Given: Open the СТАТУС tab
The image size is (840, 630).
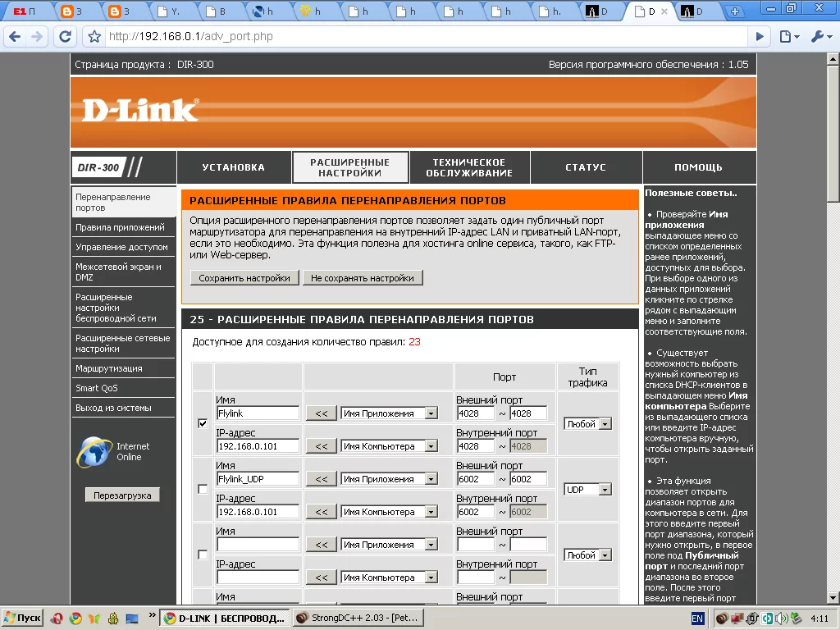Looking at the screenshot, I should click(x=586, y=167).
